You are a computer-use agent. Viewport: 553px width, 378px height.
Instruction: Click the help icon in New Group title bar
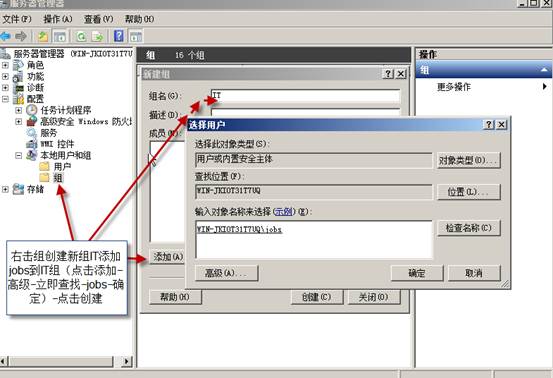(x=388, y=74)
